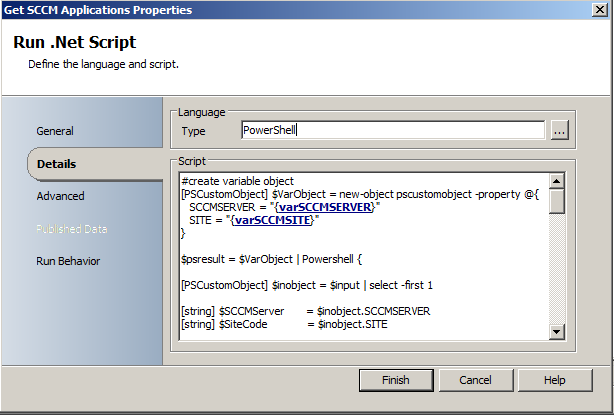Click the Finish button
This screenshot has height=415, width=614.
396,380
